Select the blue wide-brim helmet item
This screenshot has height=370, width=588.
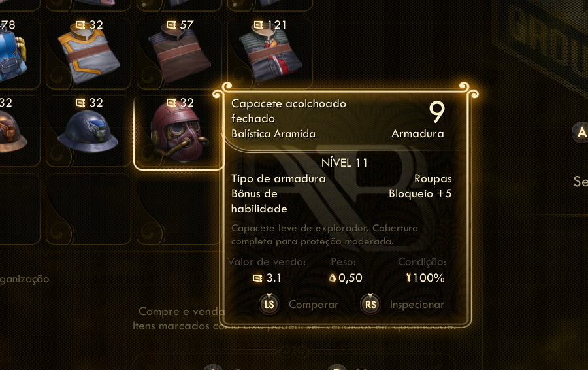point(88,131)
